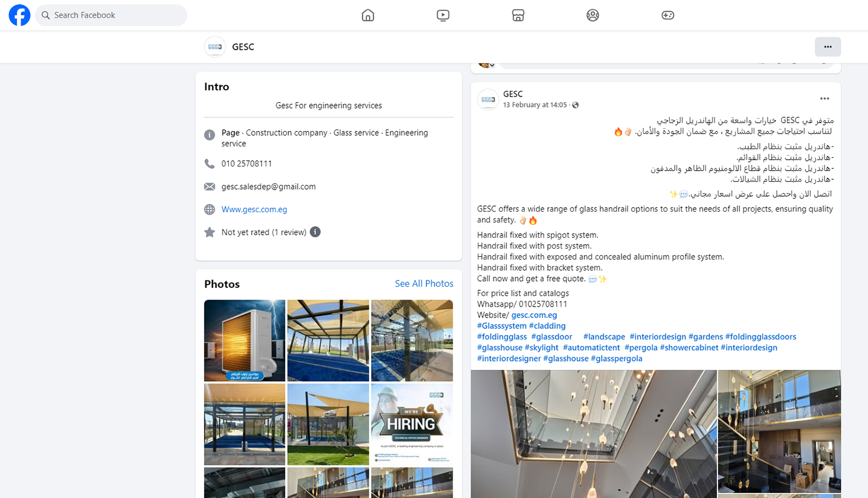Open the GESC post options three-dots menu
868x498 pixels.
(x=825, y=99)
